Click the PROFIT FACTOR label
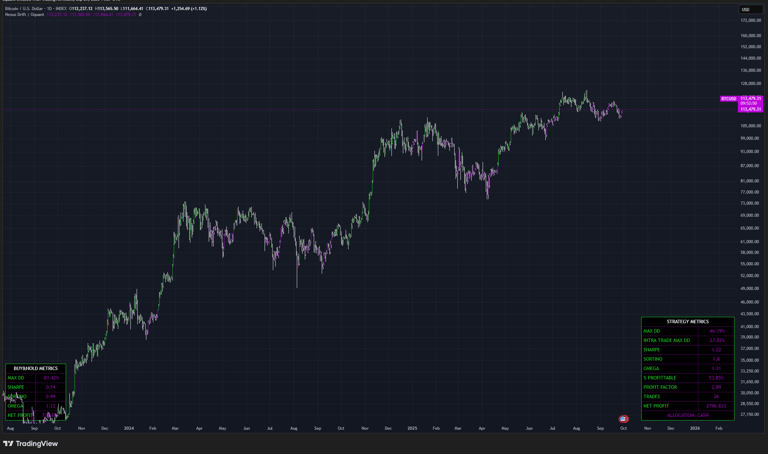Screen dimensions: 768x454 click(660, 387)
